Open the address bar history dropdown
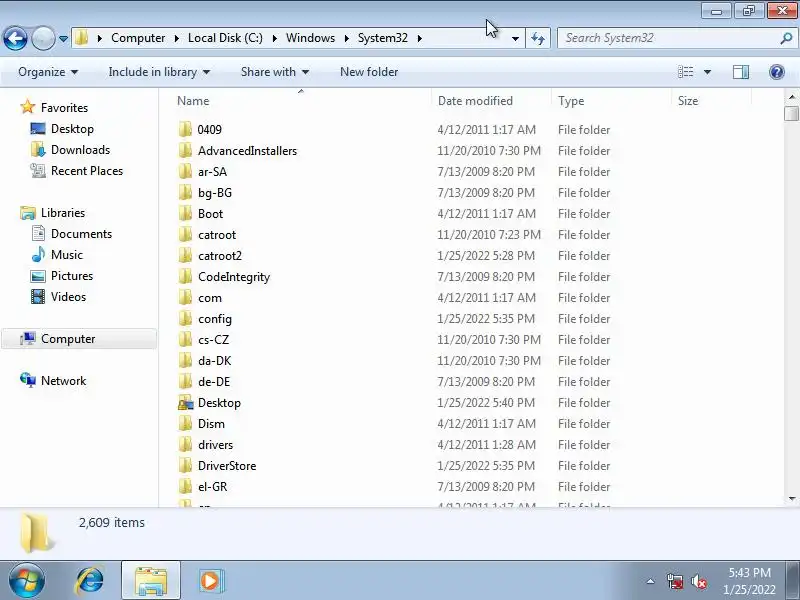 515,38
